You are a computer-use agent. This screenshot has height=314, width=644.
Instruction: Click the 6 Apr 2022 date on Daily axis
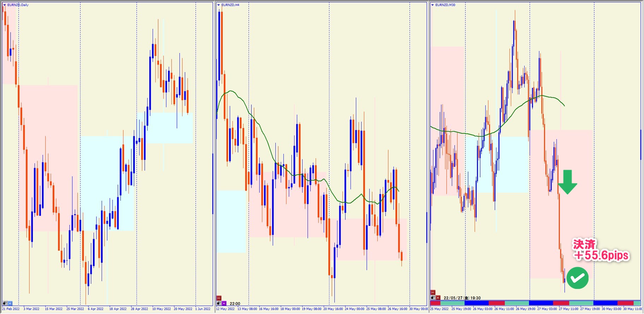tap(96, 309)
